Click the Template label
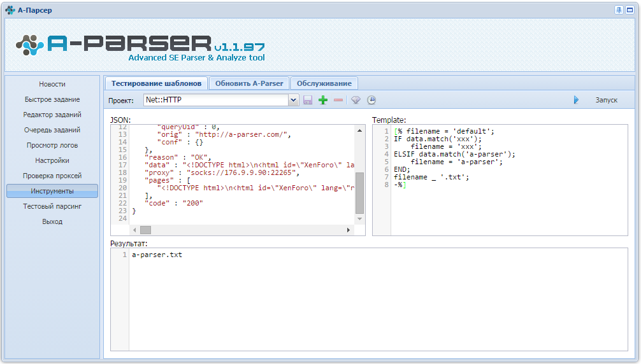The height and width of the screenshot is (364, 641). (389, 120)
